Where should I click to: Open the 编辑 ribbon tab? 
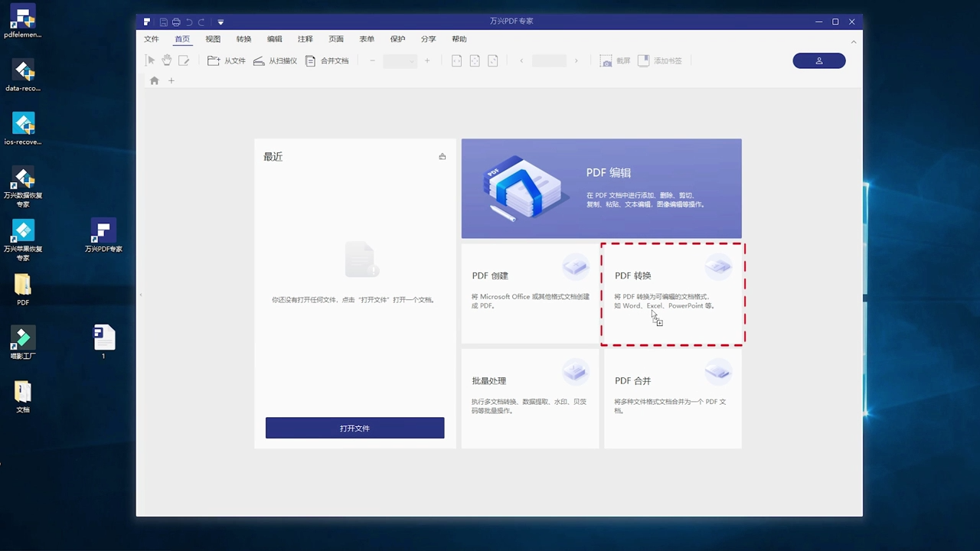(x=274, y=39)
